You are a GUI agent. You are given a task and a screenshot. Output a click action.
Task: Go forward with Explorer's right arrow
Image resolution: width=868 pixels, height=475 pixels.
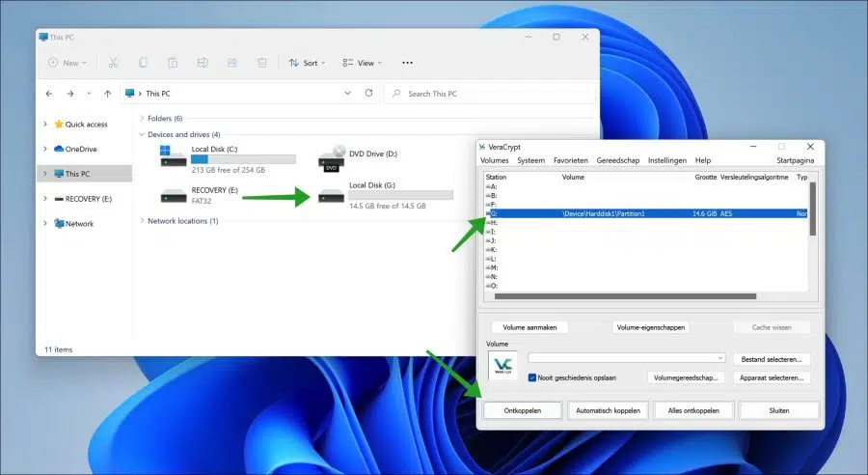tap(70, 94)
